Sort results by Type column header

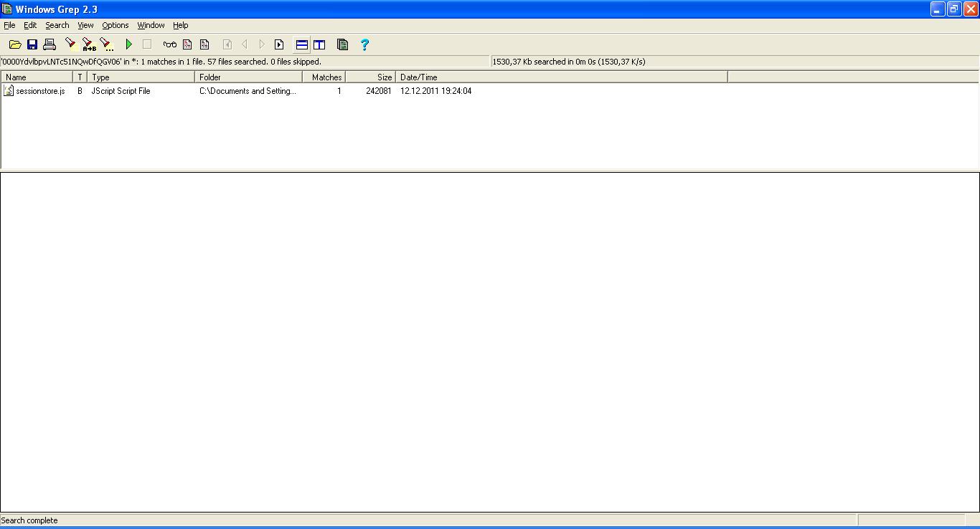coord(141,77)
